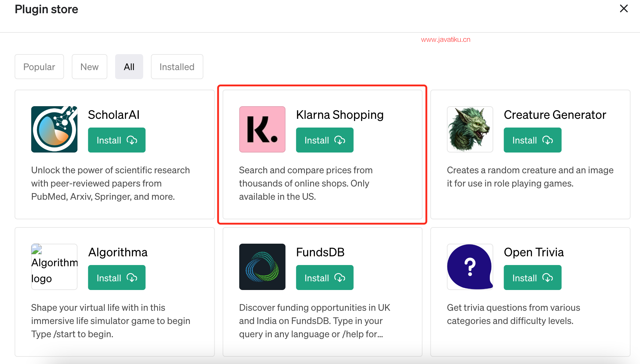The width and height of the screenshot is (640, 364).
Task: Click the ScholarAI plugin logo
Action: click(54, 129)
